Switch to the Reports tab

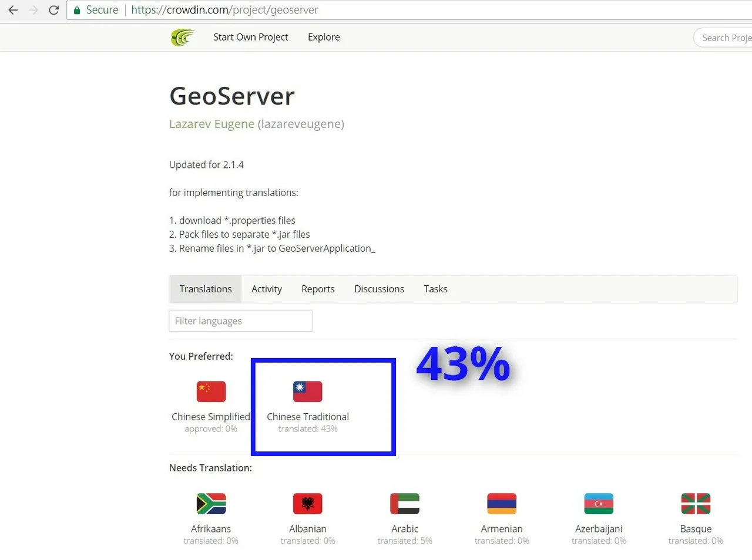click(318, 289)
